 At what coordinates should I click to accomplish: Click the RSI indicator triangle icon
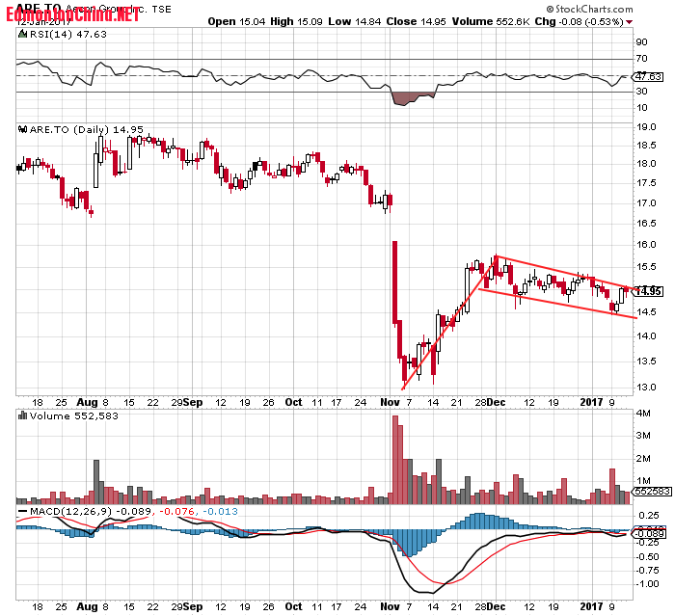[x=22, y=34]
